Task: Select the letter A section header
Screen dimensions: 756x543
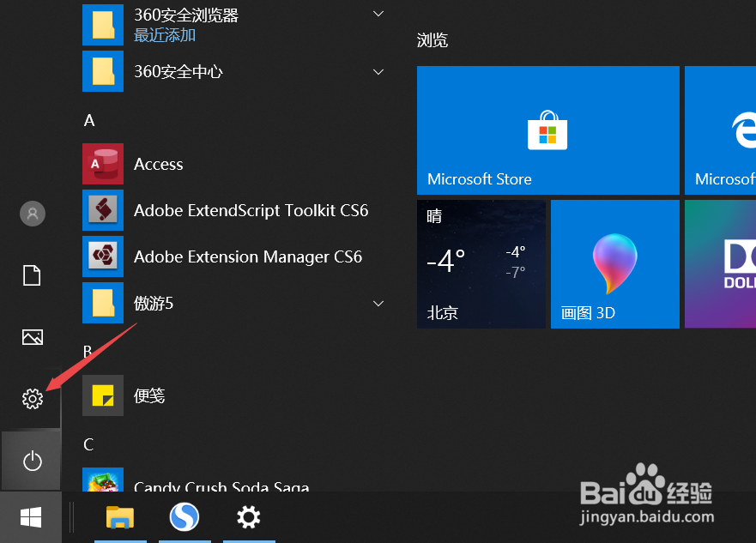Action: pos(89,120)
